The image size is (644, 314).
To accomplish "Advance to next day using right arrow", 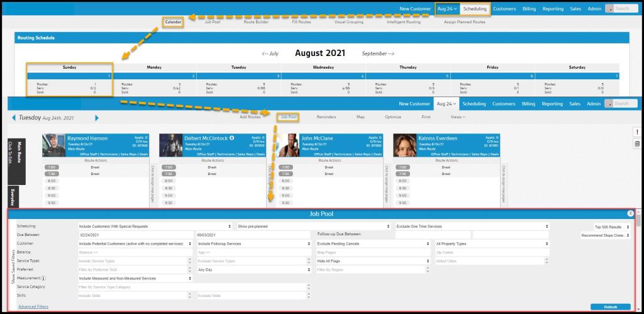I will tap(96, 118).
